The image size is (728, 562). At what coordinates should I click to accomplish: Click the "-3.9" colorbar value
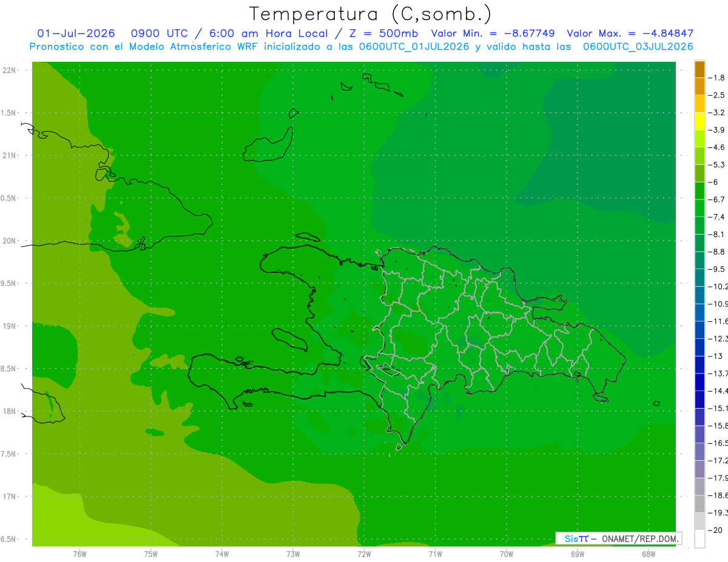point(716,130)
